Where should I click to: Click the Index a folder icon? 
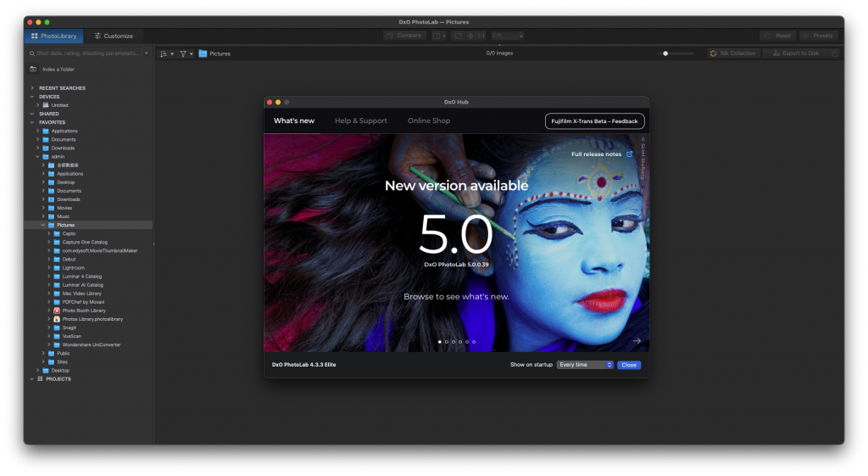coord(33,70)
